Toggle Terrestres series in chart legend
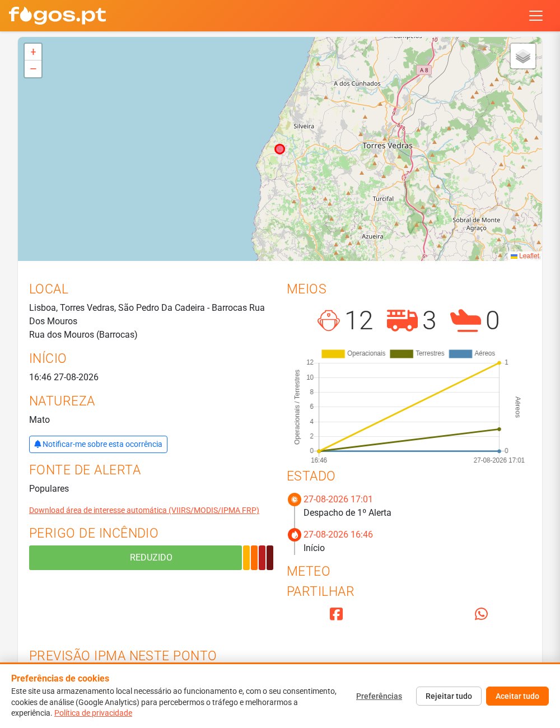The height and width of the screenshot is (728, 560). [417, 353]
